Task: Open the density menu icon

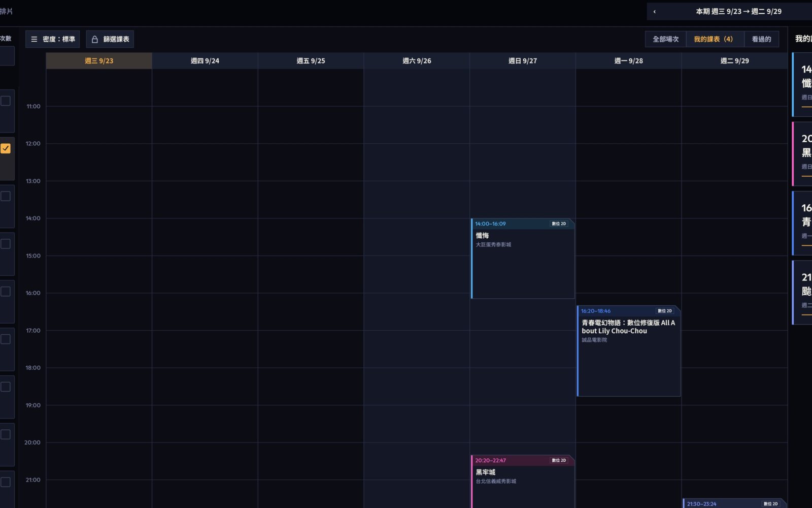Action: point(34,39)
